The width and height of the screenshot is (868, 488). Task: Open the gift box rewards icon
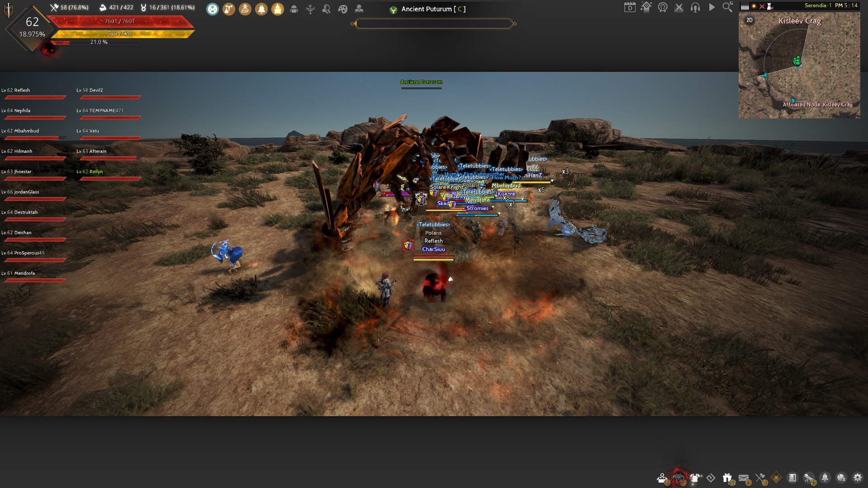(727, 478)
